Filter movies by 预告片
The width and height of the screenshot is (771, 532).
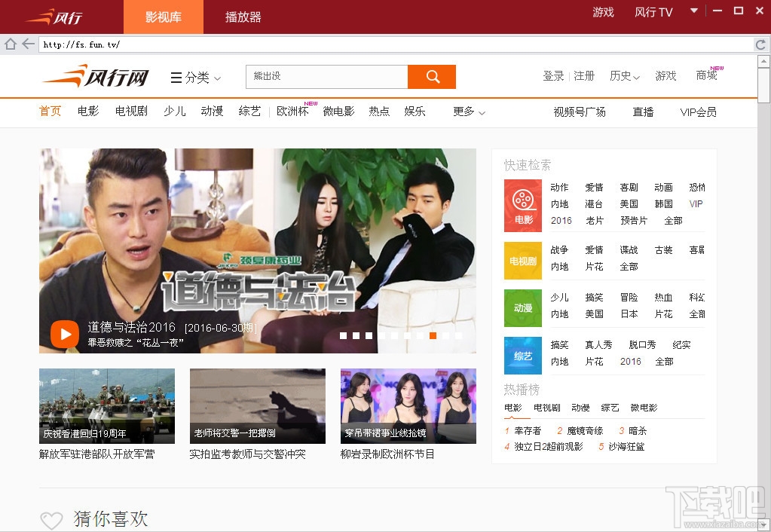(634, 220)
